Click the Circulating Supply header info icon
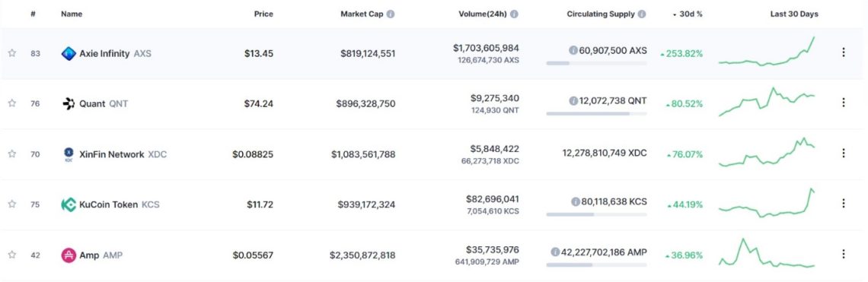This screenshot has width=868, height=282. [x=642, y=14]
